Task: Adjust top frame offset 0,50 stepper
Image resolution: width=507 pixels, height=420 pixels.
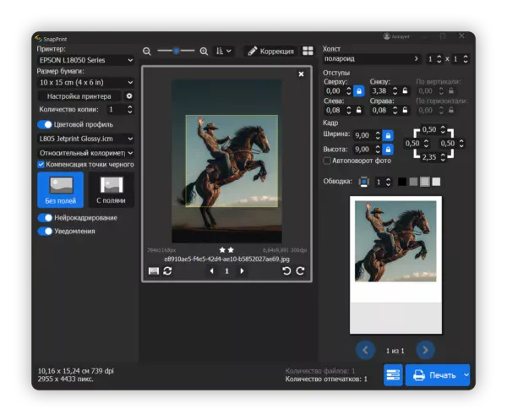Action: pos(443,129)
